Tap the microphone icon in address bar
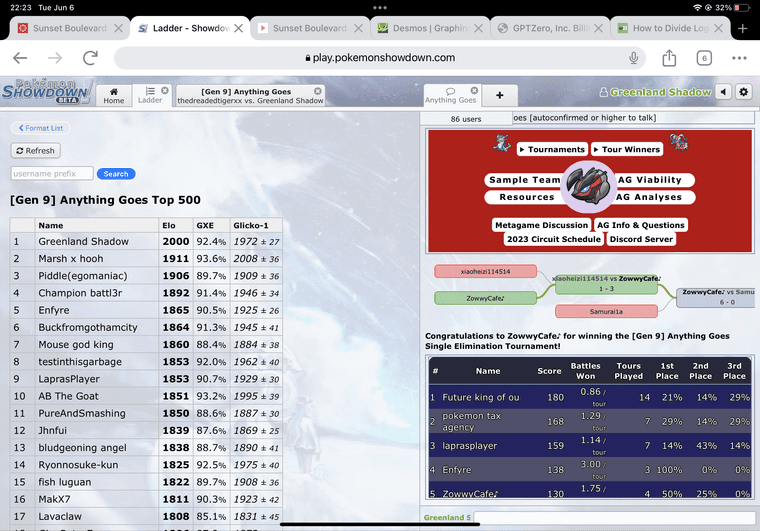 634,58
